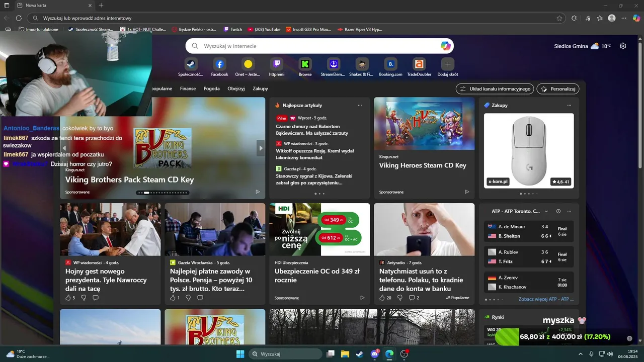Add a new shortcut with Dodaj skrót
Image resolution: width=644 pixels, height=362 pixels.
[x=448, y=67]
